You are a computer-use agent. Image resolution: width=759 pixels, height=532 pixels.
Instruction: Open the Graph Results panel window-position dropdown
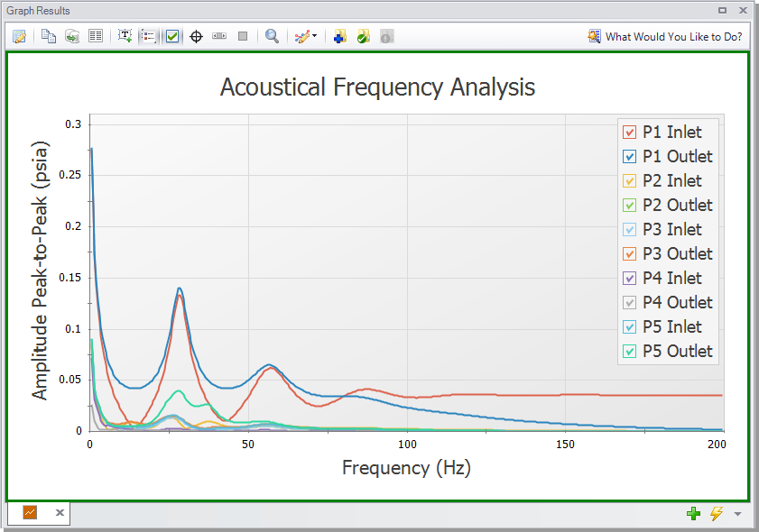coord(722,11)
